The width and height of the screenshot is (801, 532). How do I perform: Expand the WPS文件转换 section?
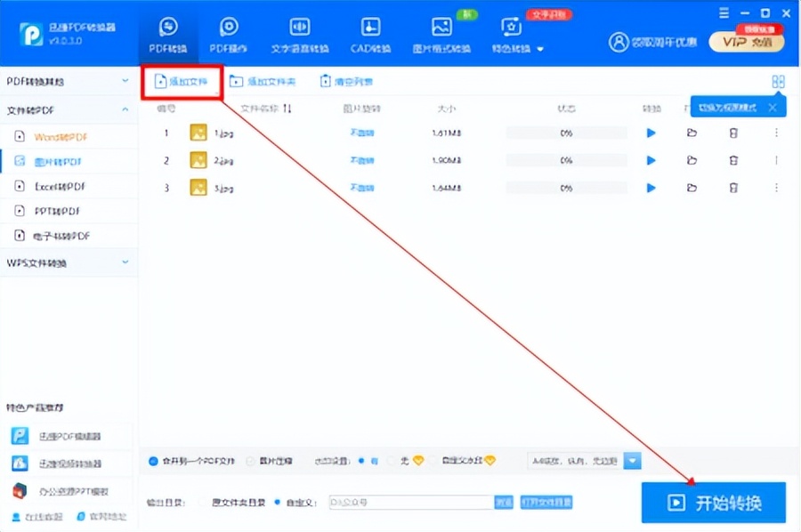tap(69, 262)
